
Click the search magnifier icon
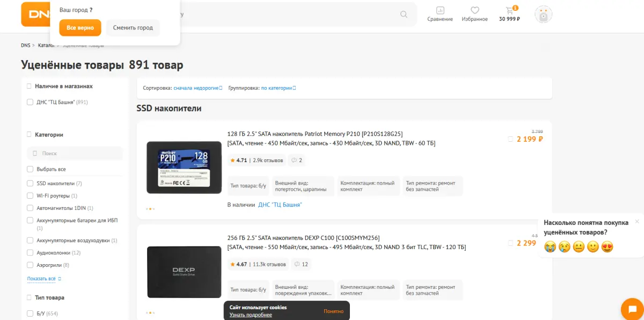point(404,14)
